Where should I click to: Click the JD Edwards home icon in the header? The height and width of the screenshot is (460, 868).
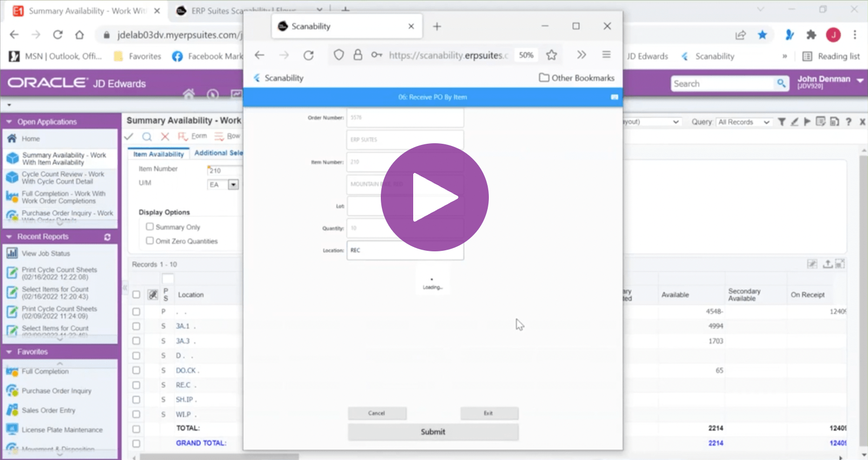pos(189,94)
